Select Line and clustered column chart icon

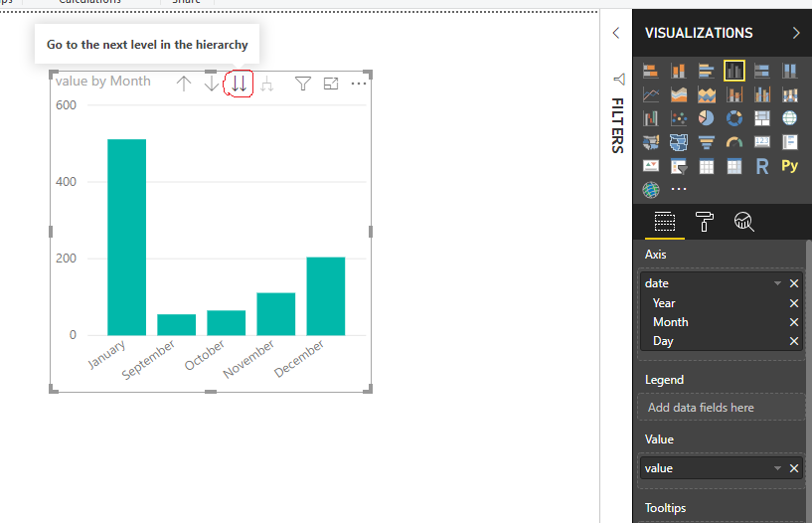tap(761, 94)
